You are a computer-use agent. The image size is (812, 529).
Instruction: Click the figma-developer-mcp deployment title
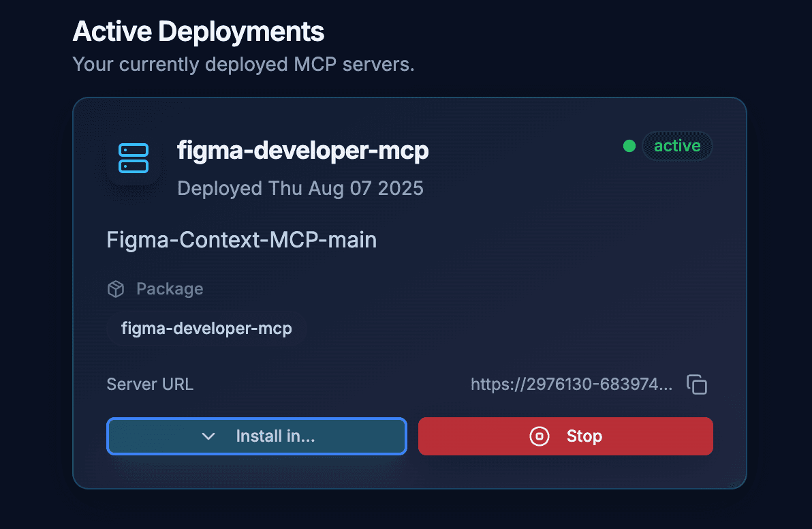point(303,151)
